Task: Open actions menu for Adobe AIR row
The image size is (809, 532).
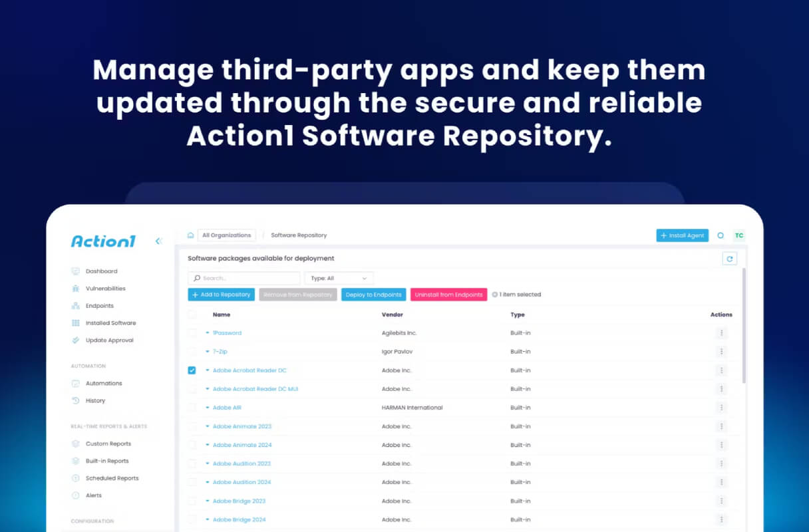Action: coord(721,408)
